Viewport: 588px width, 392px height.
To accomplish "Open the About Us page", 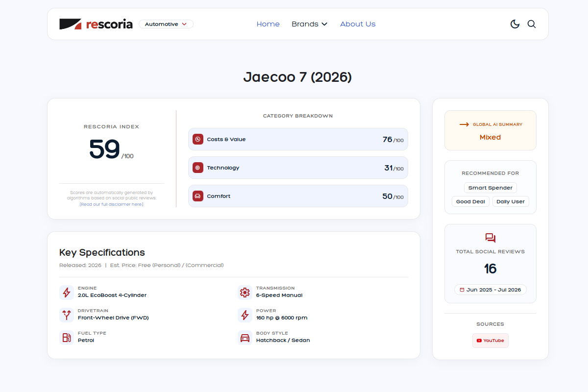I will (x=358, y=24).
